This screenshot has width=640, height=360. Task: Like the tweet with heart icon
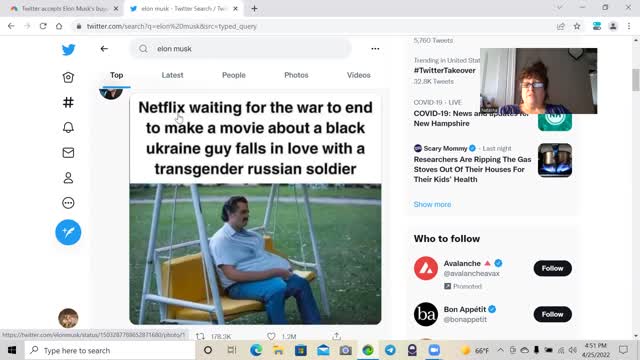point(271,336)
